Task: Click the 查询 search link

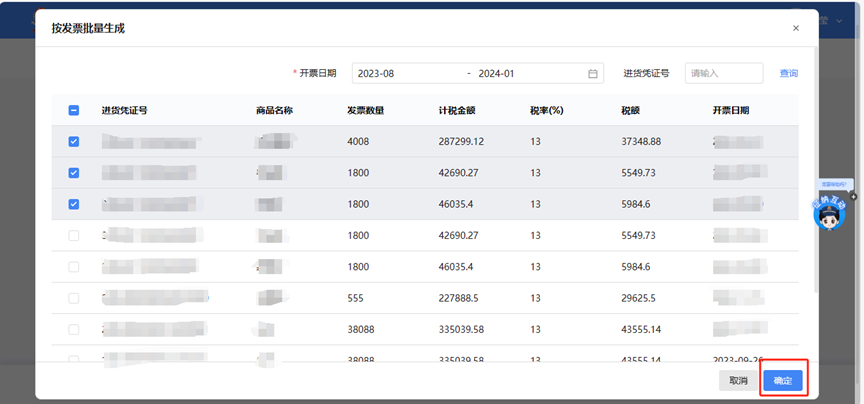Action: (789, 73)
